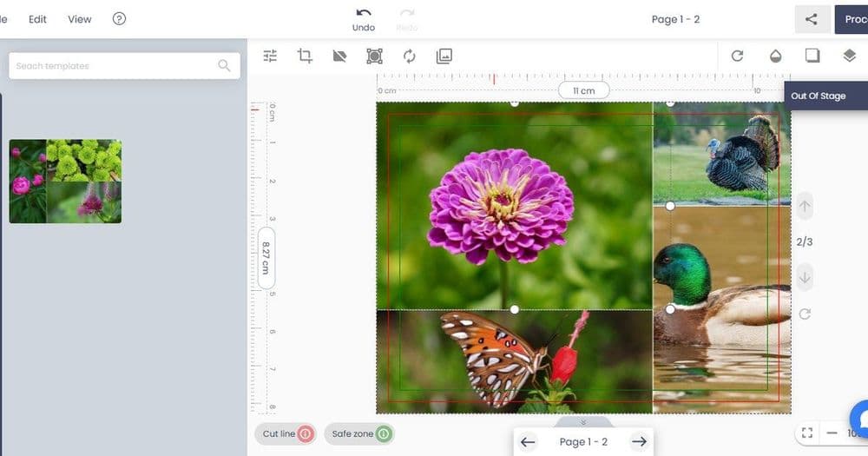
Task: Select the flower collage template thumbnail
Action: coord(65,182)
